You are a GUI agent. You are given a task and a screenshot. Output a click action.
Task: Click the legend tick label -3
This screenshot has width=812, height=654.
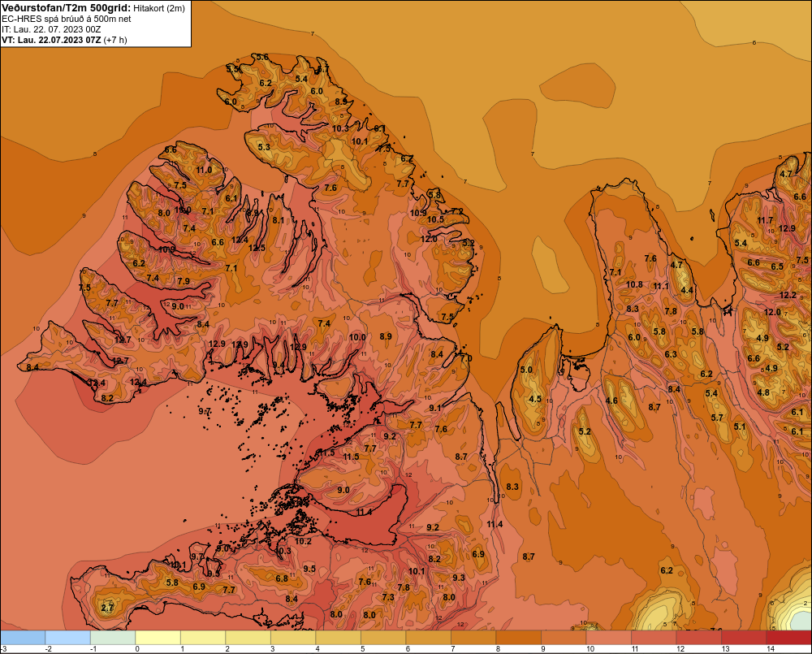coord(4,649)
